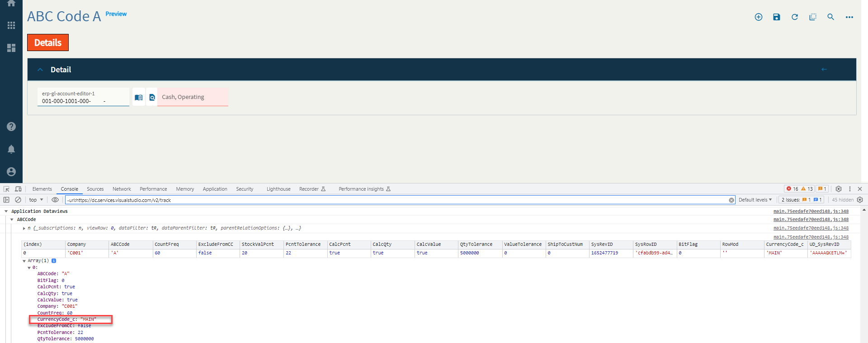Open the user account profile icon
868x343 pixels.
pos(11,172)
